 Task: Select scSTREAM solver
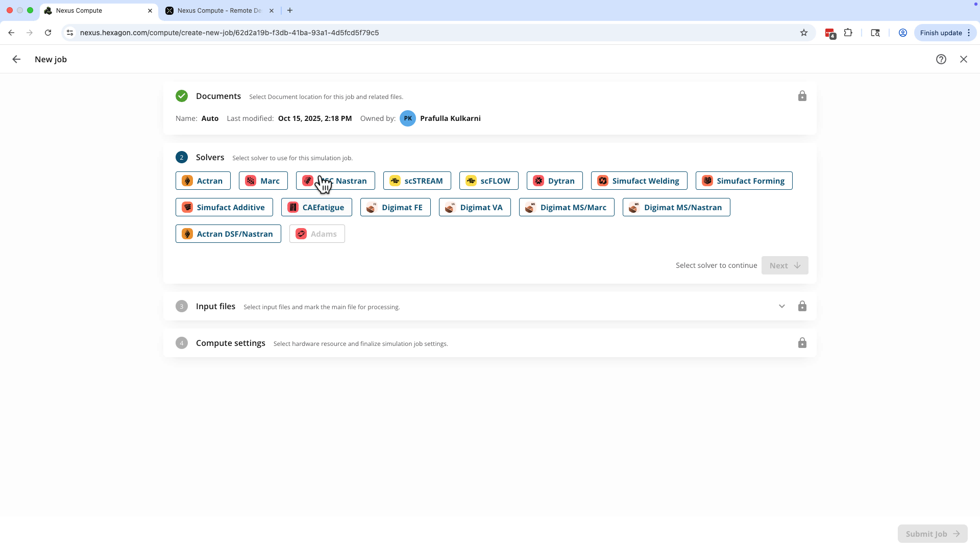[x=417, y=181]
